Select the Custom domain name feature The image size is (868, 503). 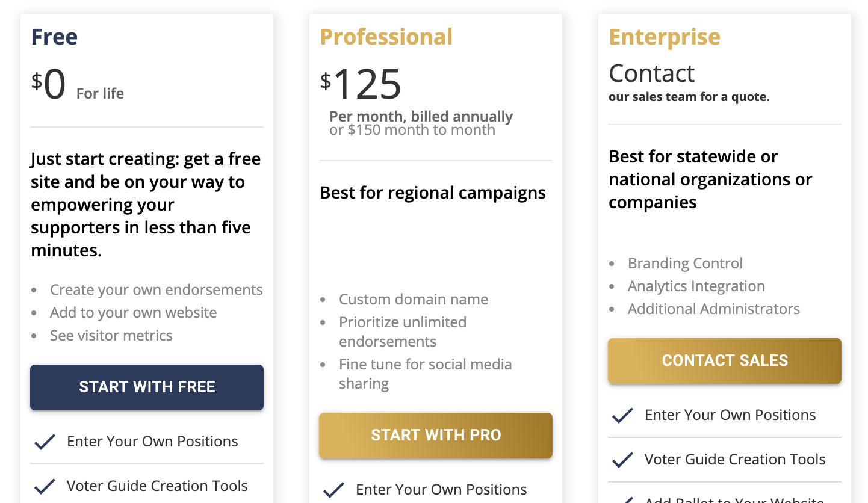tap(414, 299)
